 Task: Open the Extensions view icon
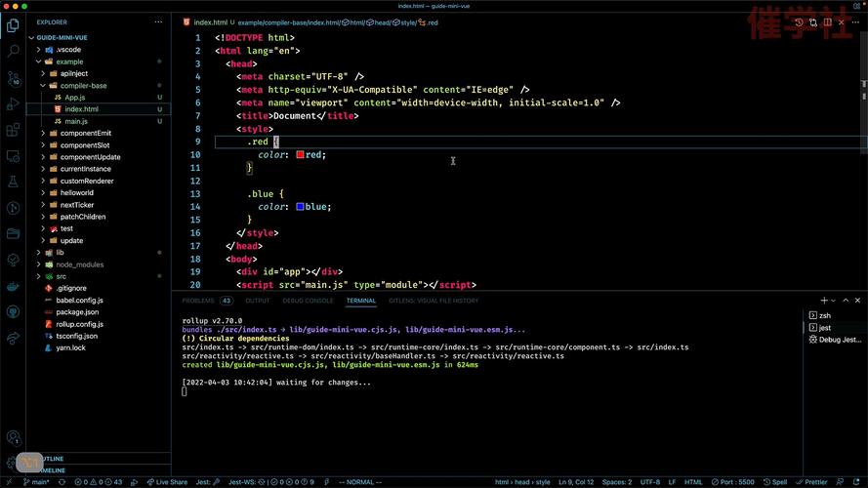pos(13,130)
